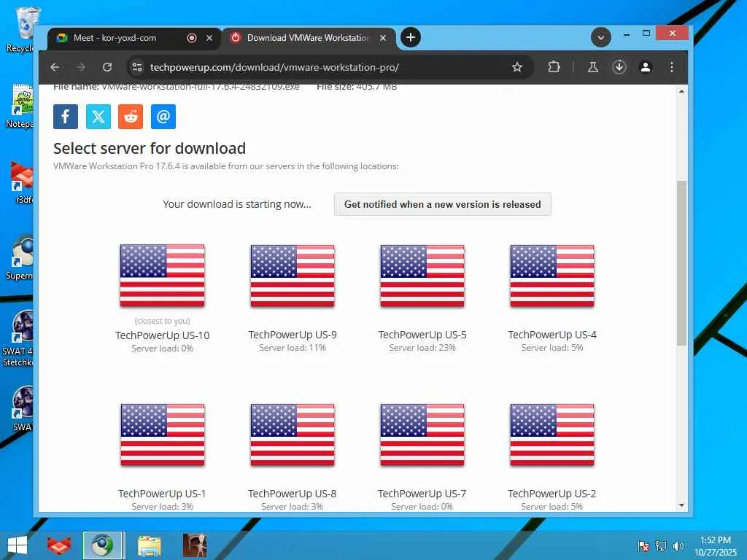This screenshot has height=560, width=747.
Task: Choose TechPowerUp US-8 server flag
Action: click(x=293, y=435)
